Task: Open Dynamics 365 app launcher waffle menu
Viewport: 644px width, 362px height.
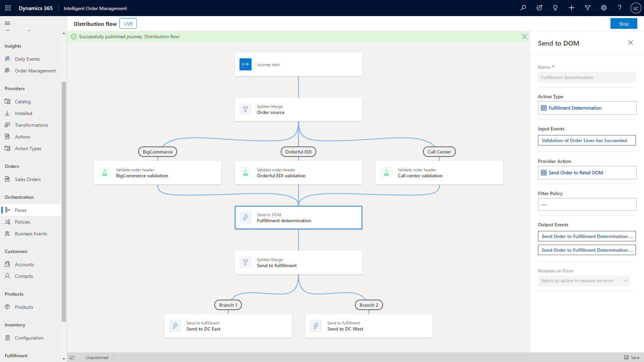Action: tap(7, 8)
